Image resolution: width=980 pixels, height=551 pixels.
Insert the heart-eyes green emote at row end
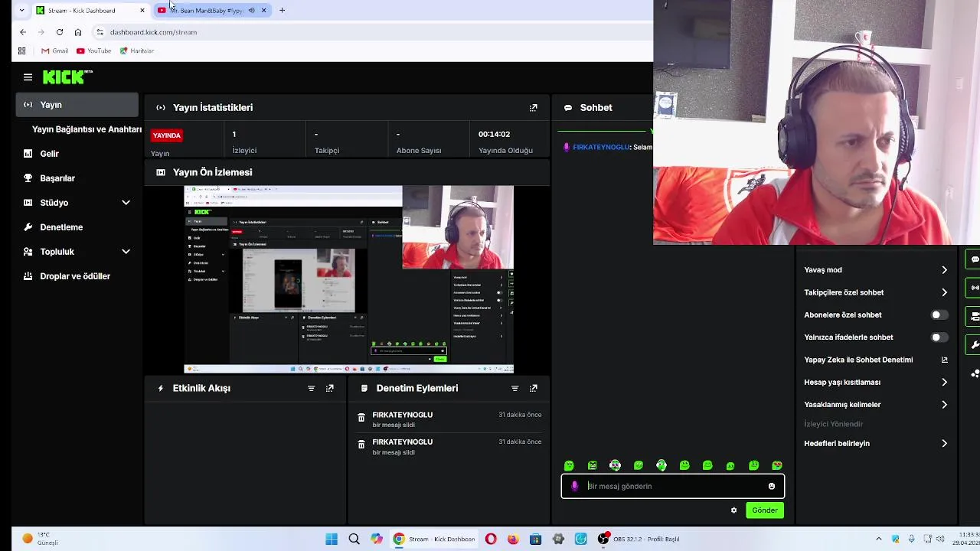[x=777, y=465]
